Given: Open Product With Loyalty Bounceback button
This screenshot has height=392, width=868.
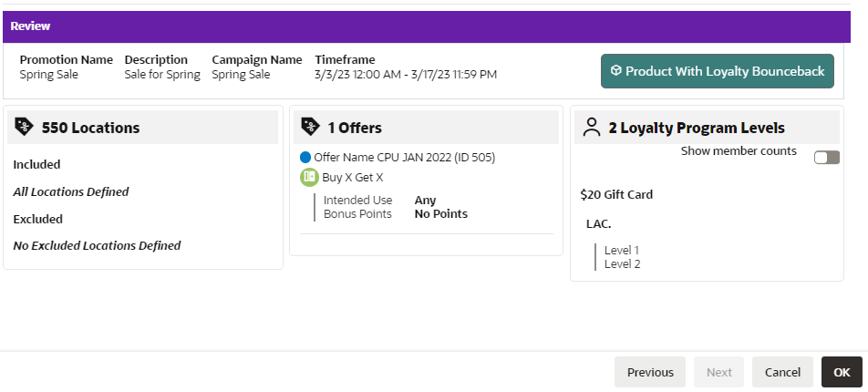Looking at the screenshot, I should [x=718, y=71].
